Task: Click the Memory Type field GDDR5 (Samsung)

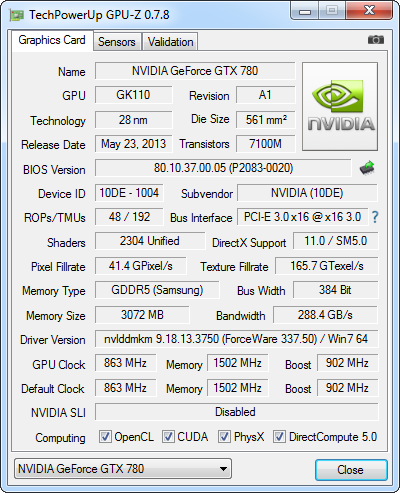Action: click(x=157, y=290)
